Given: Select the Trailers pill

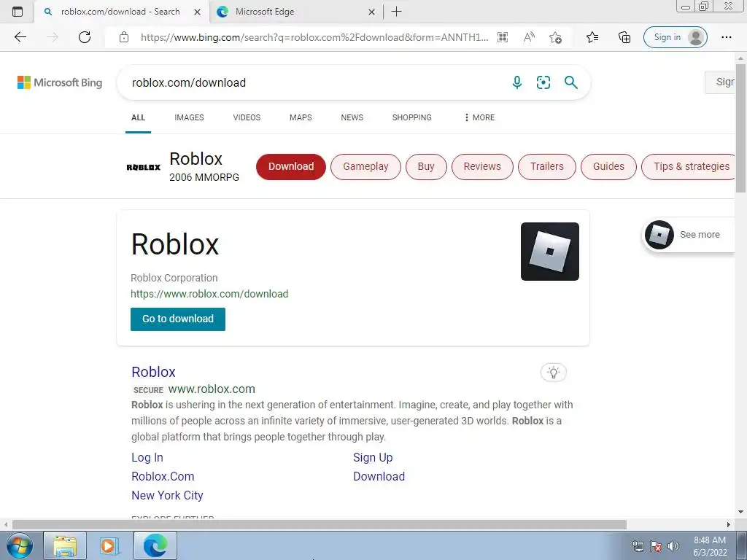Looking at the screenshot, I should [547, 167].
